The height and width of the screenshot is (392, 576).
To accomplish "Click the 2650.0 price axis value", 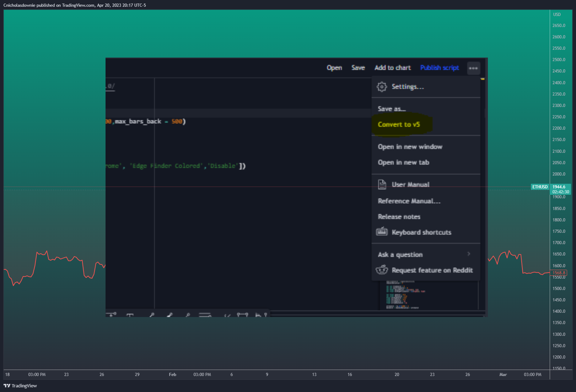I will 559,26.
